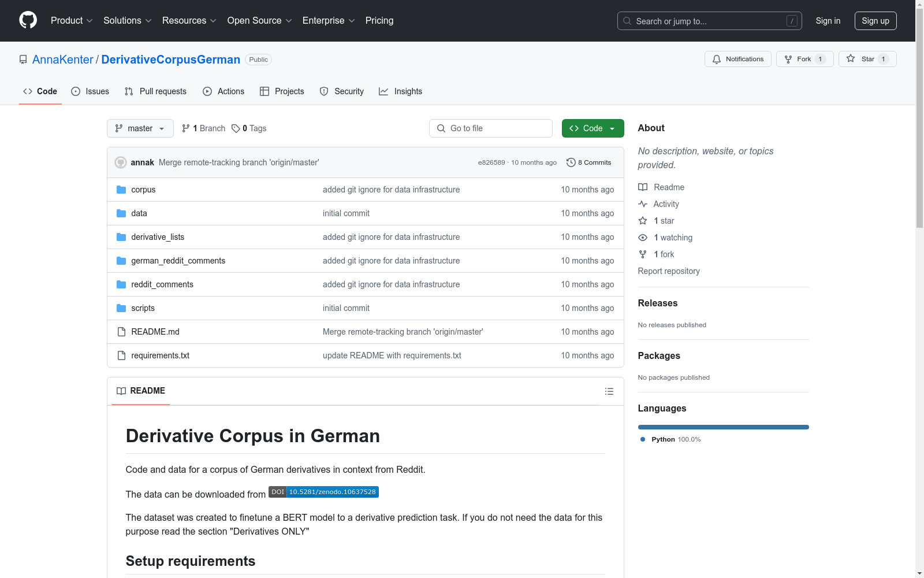
Task: Click the branch icon beside '1 Branch'
Action: [186, 128]
